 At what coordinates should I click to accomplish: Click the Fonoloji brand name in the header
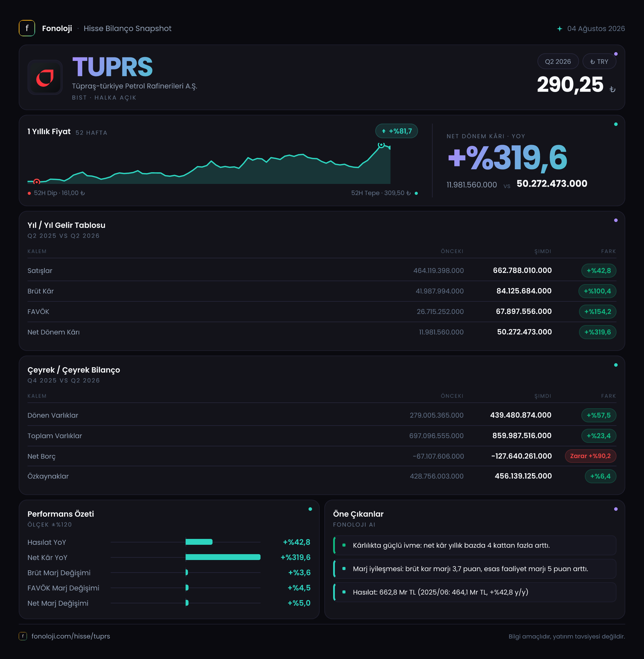(57, 28)
